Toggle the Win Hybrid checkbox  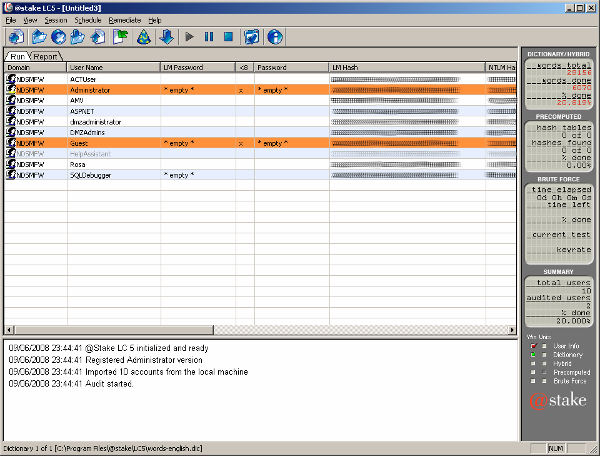[533, 363]
